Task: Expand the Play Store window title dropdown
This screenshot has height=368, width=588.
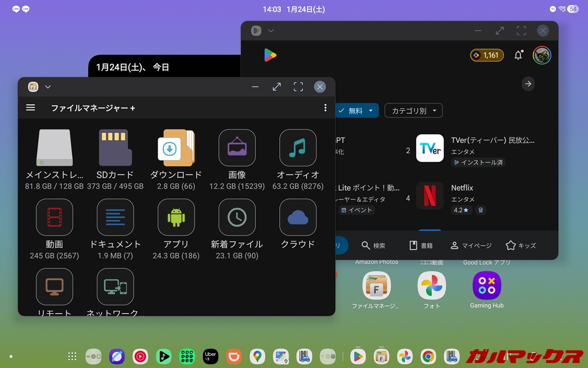Action: click(271, 31)
